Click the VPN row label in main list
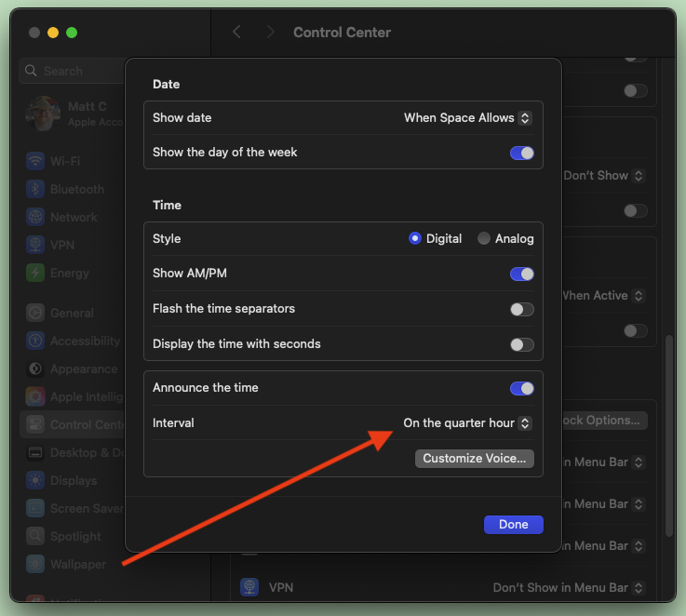 tap(281, 587)
